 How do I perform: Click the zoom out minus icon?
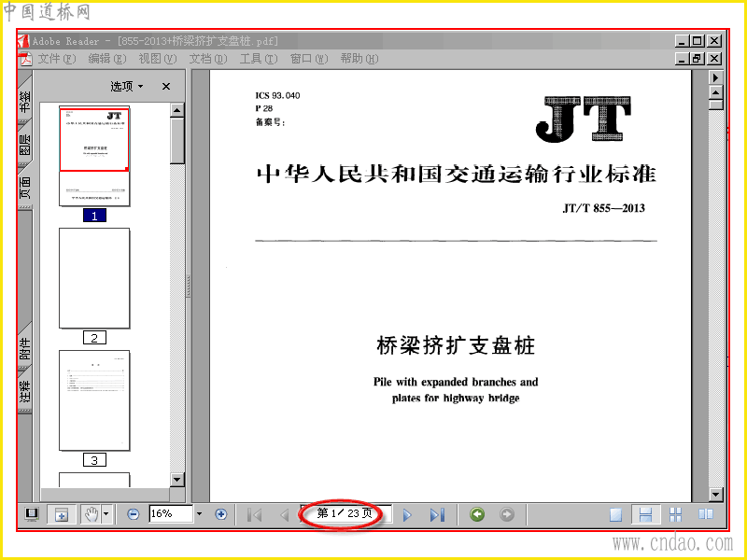point(134,514)
